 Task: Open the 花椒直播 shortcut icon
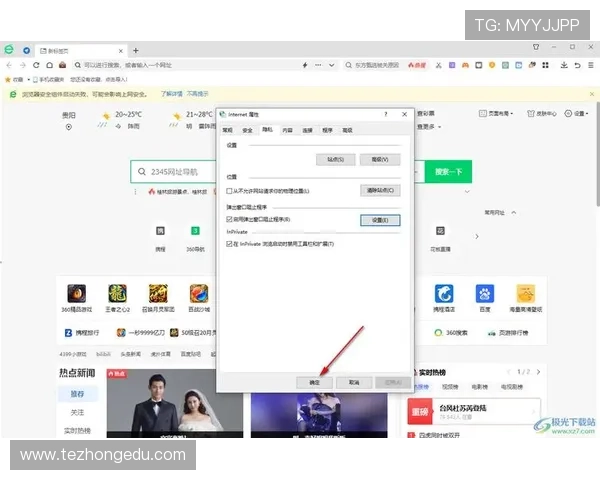pos(440,231)
